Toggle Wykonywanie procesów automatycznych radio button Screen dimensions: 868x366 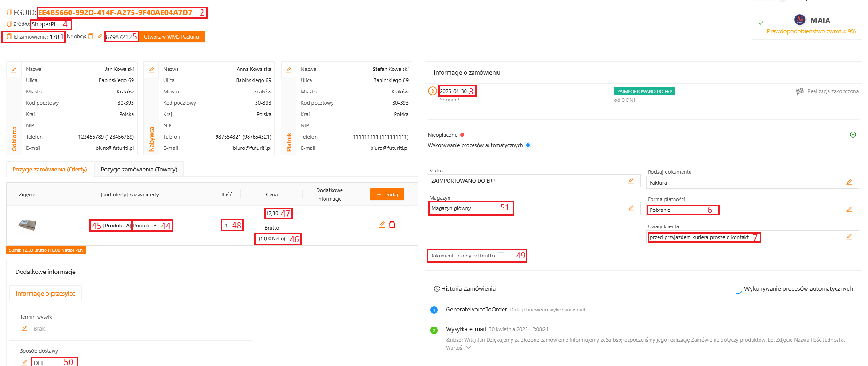point(528,145)
